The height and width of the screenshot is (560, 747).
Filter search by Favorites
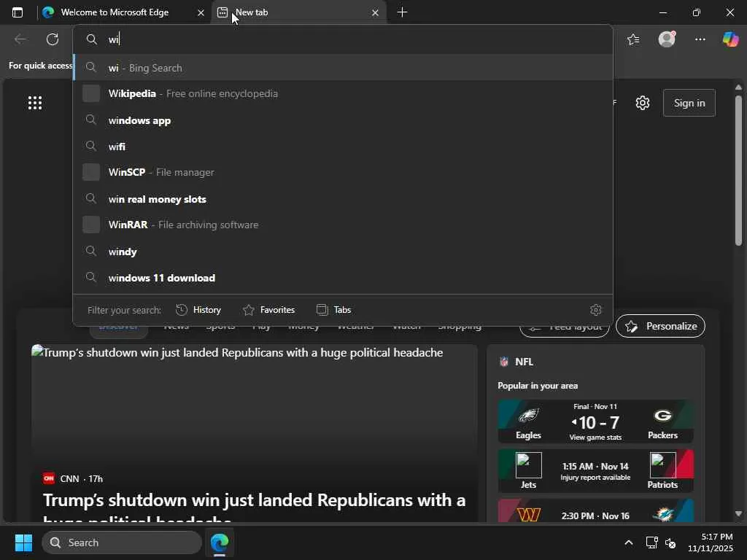pos(269,310)
